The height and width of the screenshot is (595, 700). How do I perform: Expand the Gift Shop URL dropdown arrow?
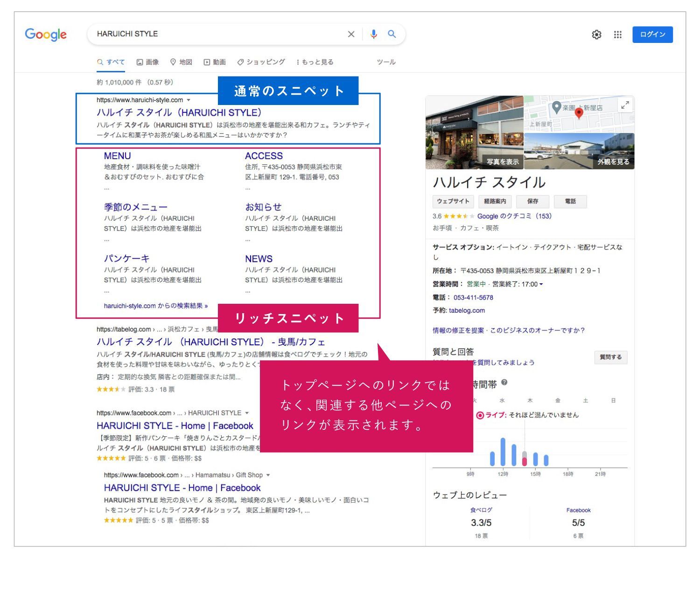268,475
